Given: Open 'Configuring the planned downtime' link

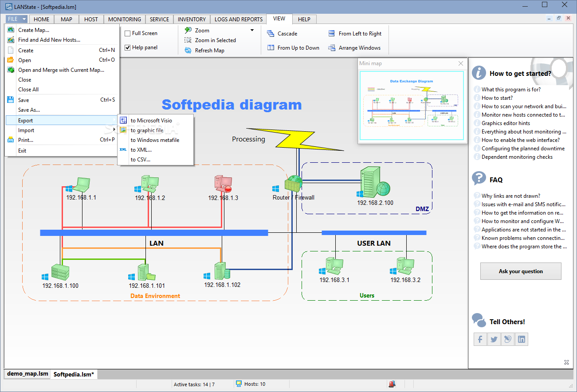Looking at the screenshot, I should 523,149.
